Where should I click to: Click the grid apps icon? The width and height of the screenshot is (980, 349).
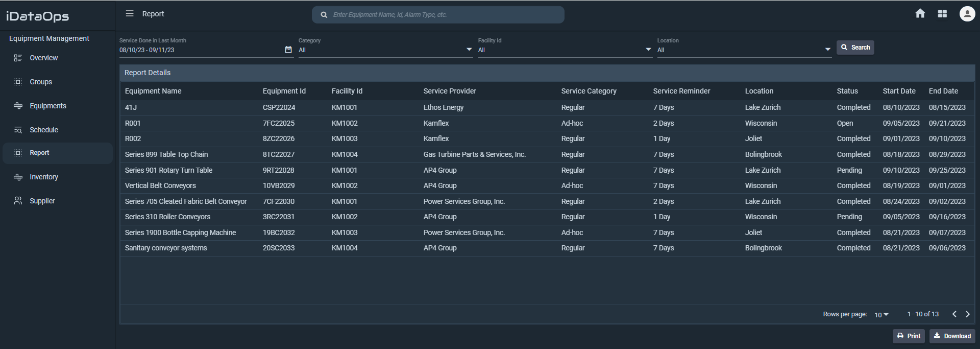(942, 14)
